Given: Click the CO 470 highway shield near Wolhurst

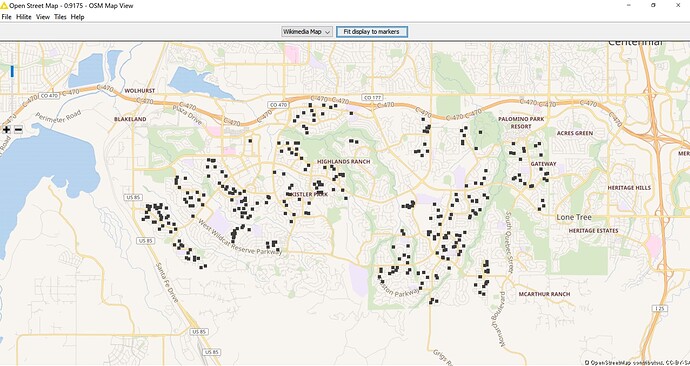Looking at the screenshot, I should (x=49, y=95).
